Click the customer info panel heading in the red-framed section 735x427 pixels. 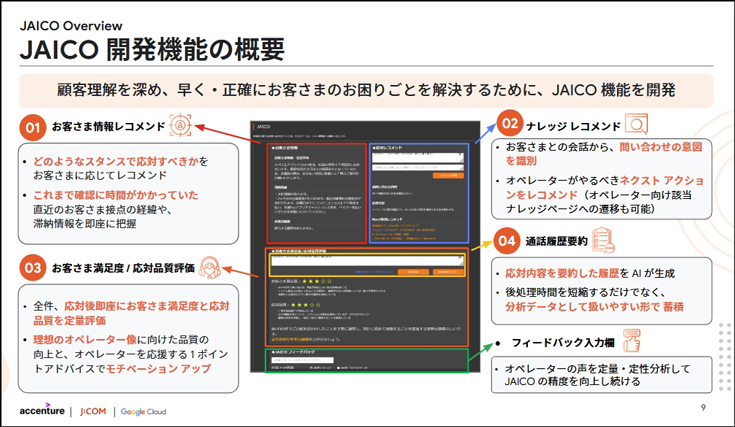click(x=286, y=148)
